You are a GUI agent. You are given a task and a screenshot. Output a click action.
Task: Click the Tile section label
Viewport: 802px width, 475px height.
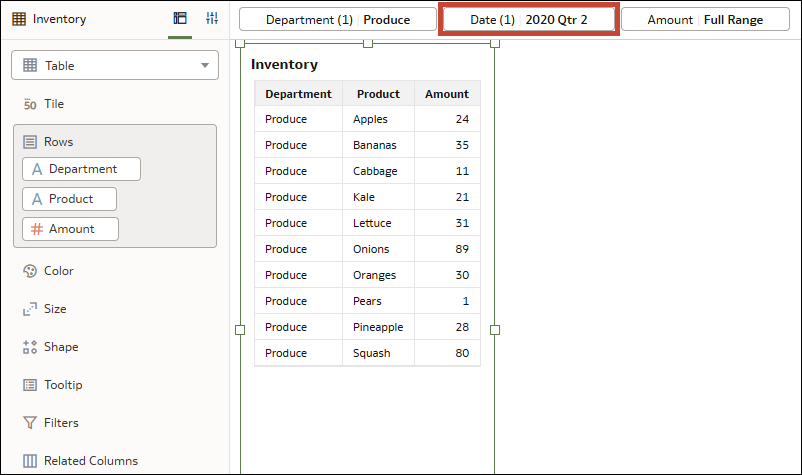click(54, 104)
